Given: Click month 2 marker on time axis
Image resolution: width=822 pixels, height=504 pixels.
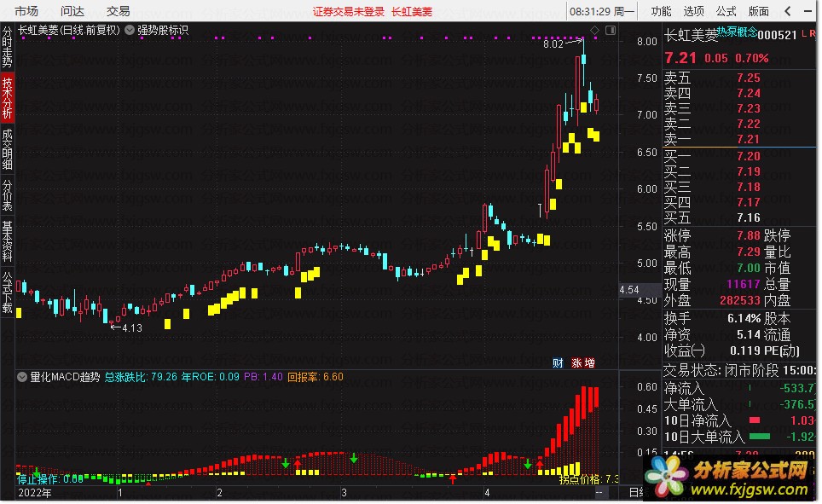Looking at the screenshot, I should tap(220, 493).
